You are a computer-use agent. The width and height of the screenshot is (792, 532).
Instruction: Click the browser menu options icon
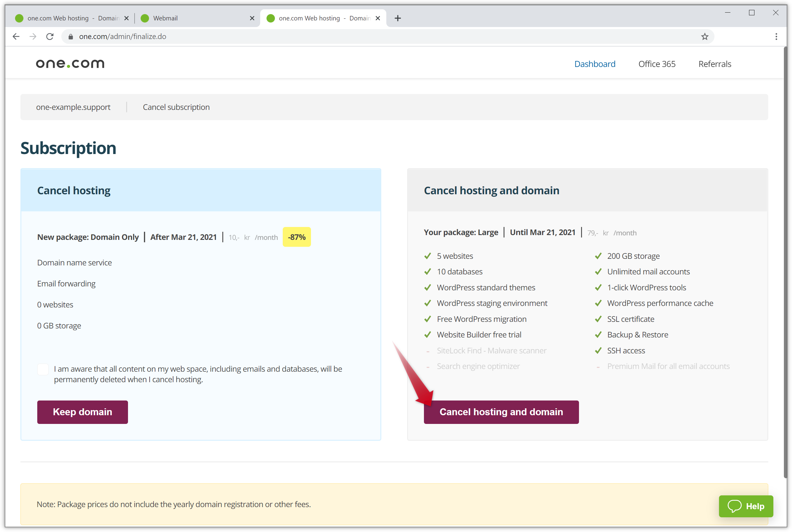pyautogui.click(x=776, y=36)
